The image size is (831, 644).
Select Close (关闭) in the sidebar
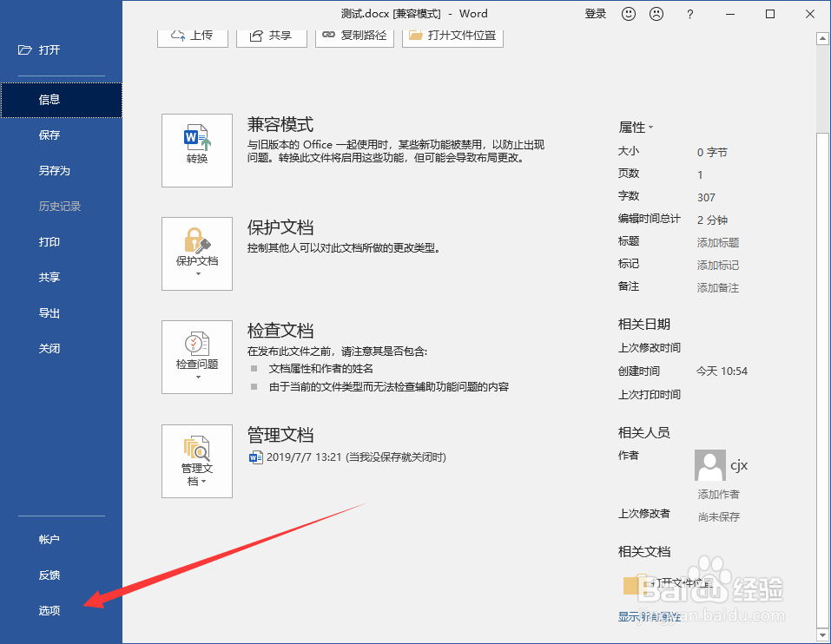62,349
